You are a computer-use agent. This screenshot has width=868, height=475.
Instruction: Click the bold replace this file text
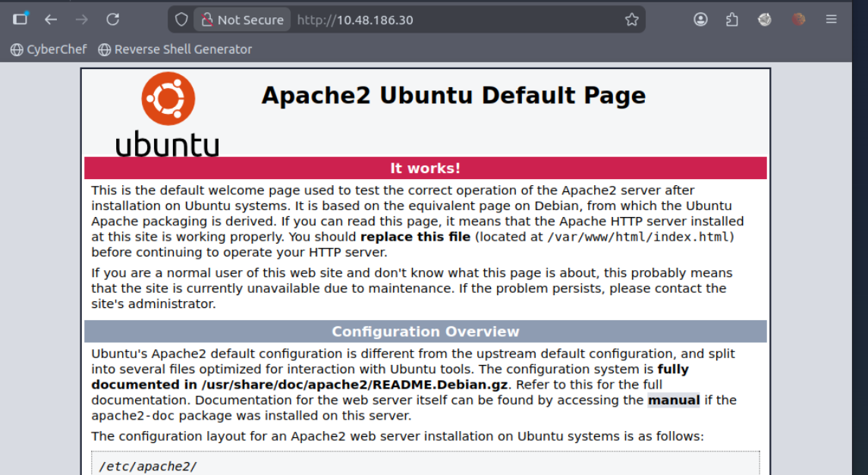415,237
